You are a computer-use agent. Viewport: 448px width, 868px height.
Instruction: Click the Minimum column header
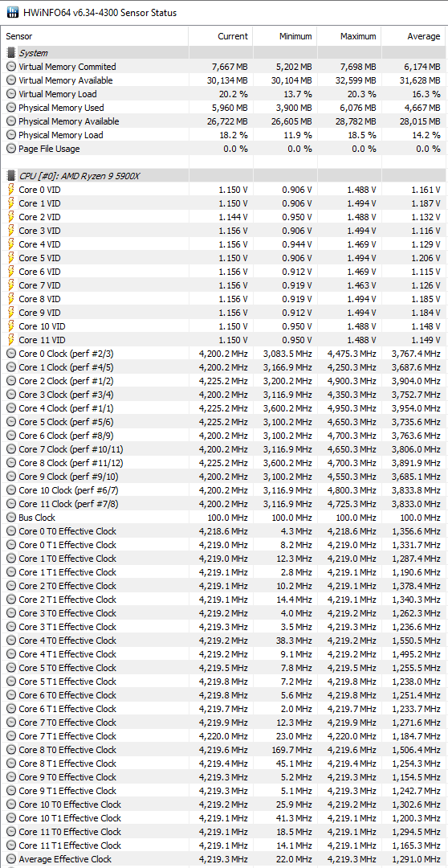coord(285,36)
